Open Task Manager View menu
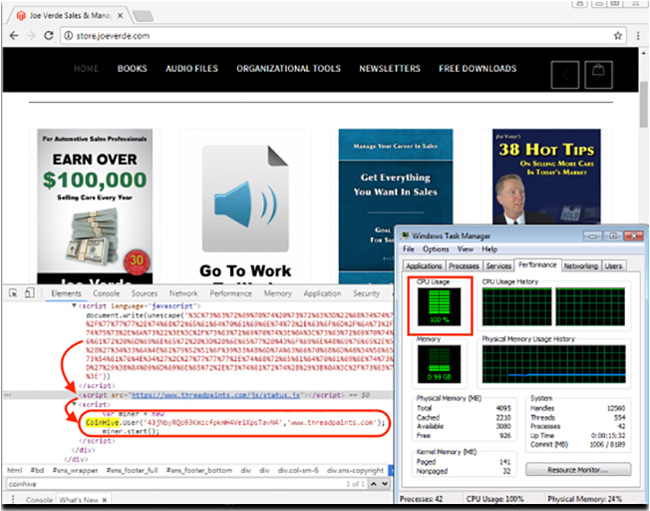The image size is (650, 511). point(466,249)
